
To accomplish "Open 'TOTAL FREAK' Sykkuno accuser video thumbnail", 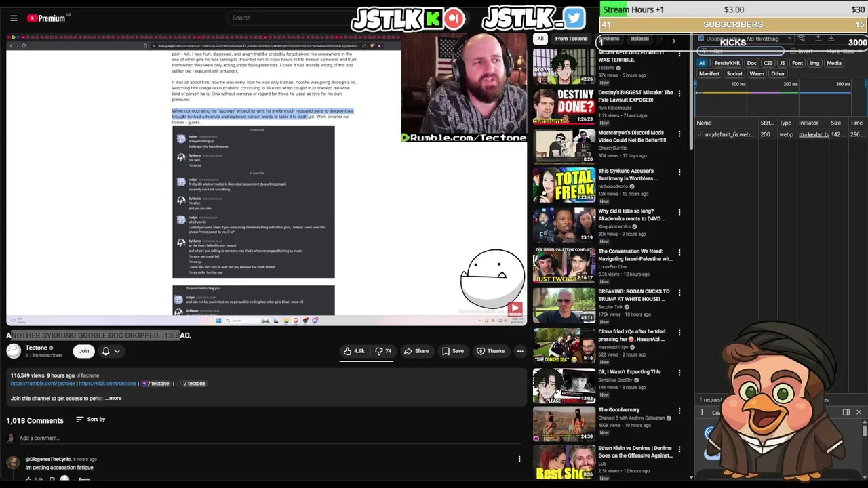I will [x=564, y=185].
